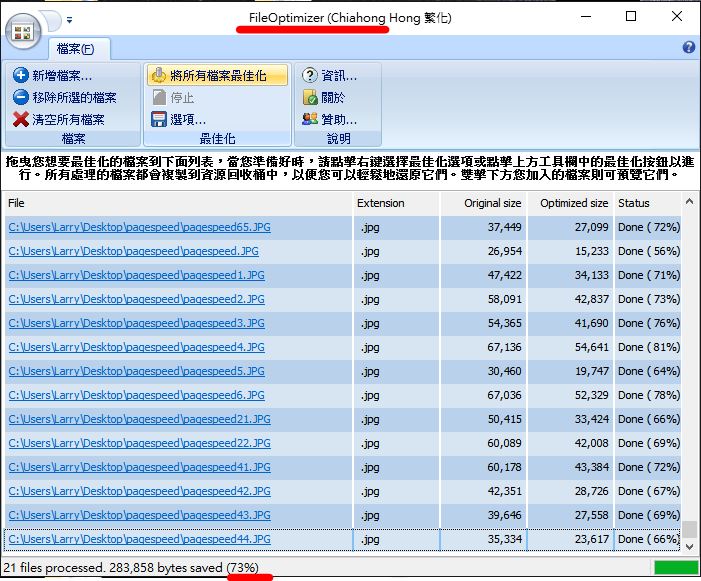The width and height of the screenshot is (701, 581).
Task: Open the round application menu button
Action: coord(24,30)
